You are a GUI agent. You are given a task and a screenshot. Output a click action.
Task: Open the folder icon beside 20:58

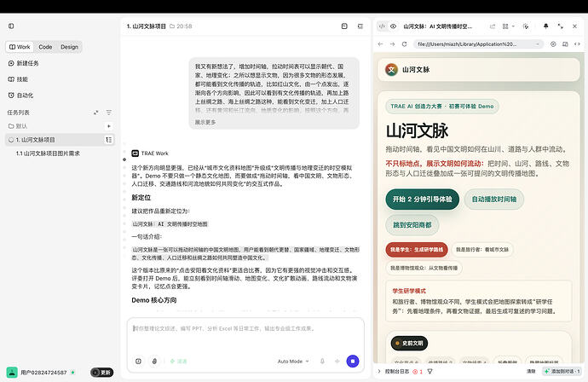click(x=172, y=26)
